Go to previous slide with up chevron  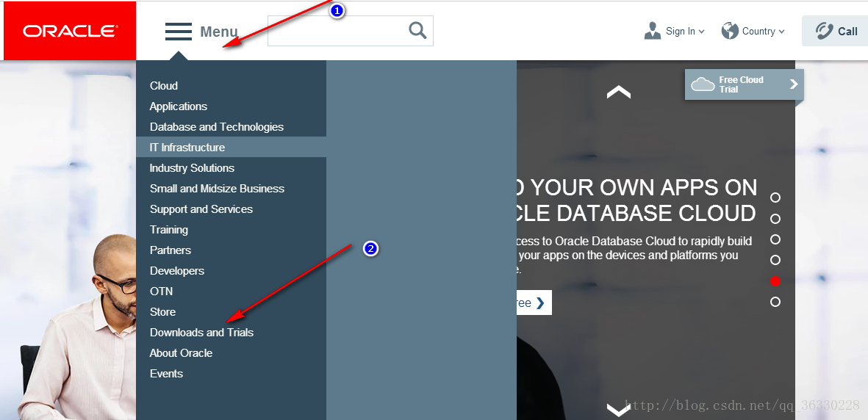click(618, 92)
